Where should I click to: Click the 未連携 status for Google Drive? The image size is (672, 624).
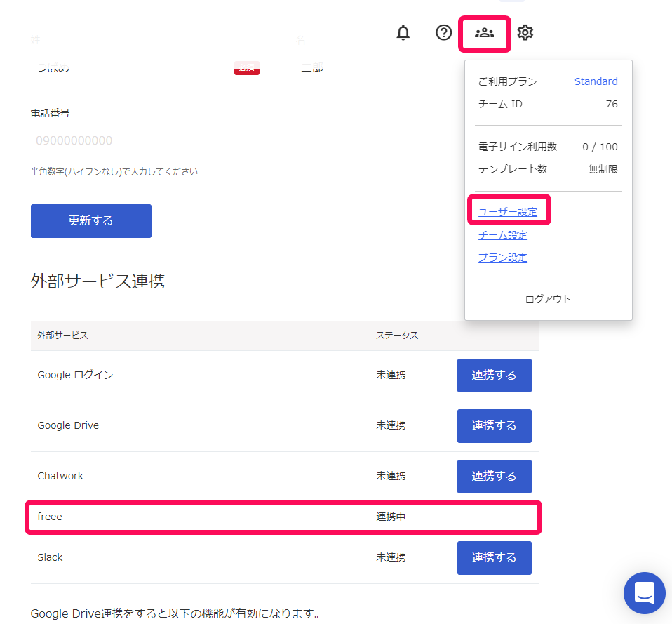(x=391, y=425)
